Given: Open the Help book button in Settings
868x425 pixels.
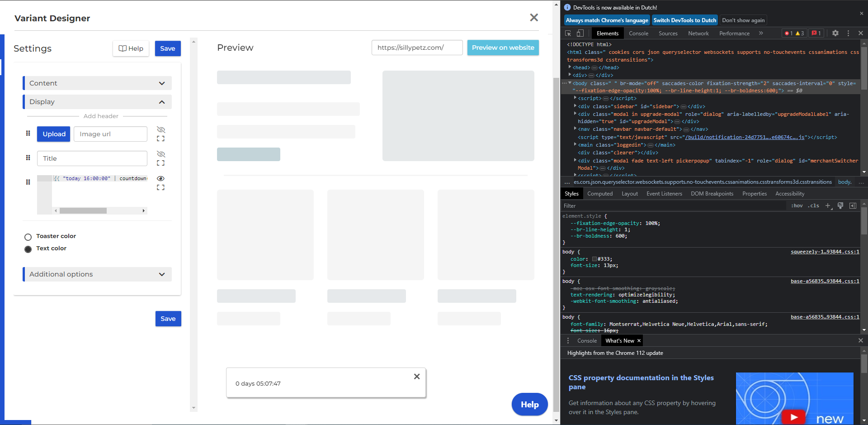Looking at the screenshot, I should click(131, 48).
